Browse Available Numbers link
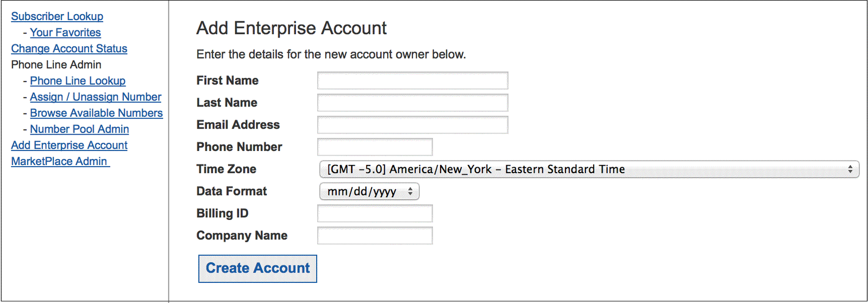Image resolution: width=868 pixels, height=303 pixels. (x=96, y=113)
